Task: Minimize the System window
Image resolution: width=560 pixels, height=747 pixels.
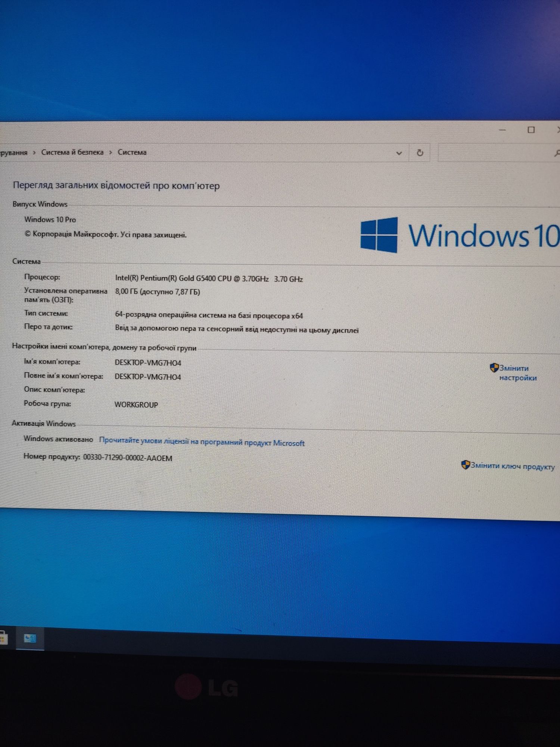Action: click(x=503, y=130)
